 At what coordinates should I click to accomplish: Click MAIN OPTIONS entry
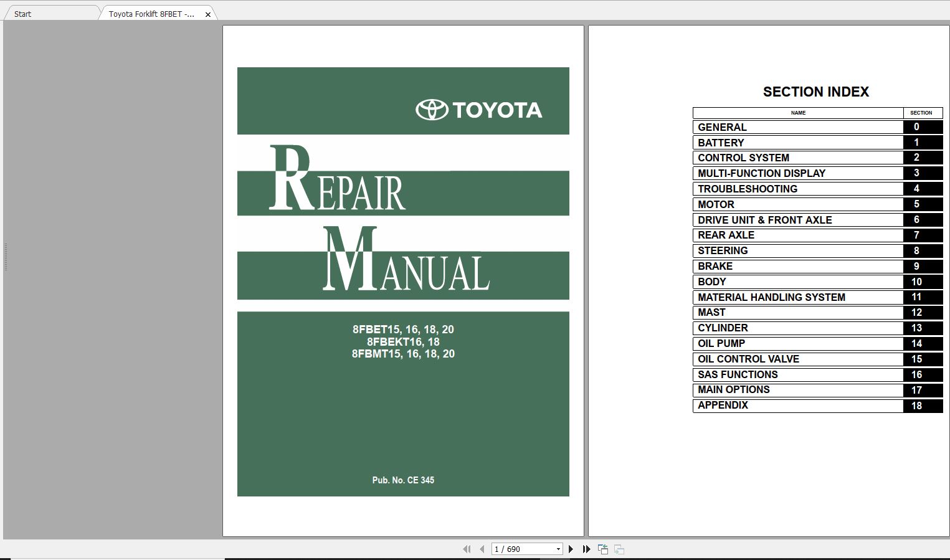coord(798,389)
